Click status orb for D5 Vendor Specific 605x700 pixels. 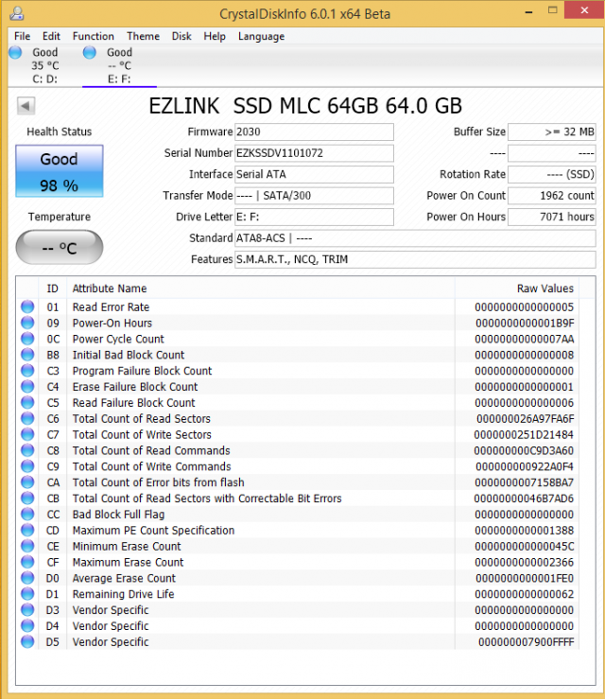point(27,641)
